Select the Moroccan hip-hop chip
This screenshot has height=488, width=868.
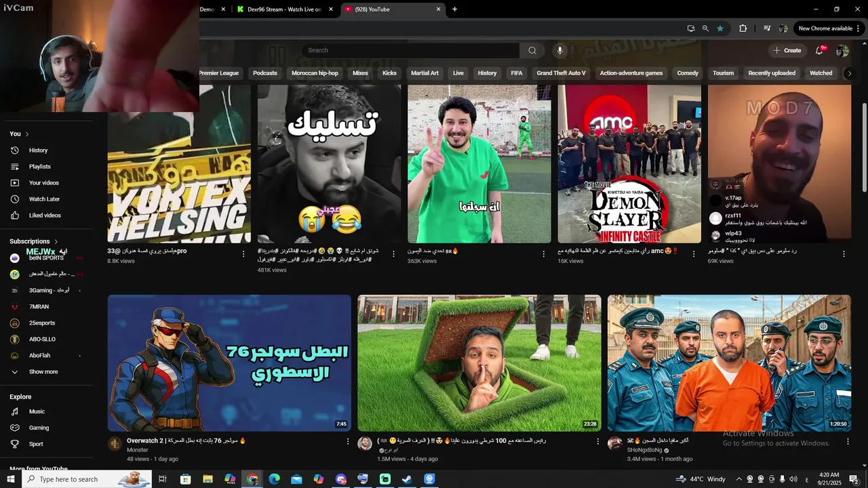click(x=315, y=73)
